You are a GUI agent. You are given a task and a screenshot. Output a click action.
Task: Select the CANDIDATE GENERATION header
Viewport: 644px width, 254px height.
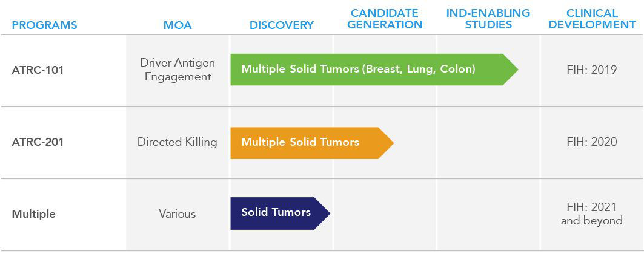pyautogui.click(x=385, y=19)
